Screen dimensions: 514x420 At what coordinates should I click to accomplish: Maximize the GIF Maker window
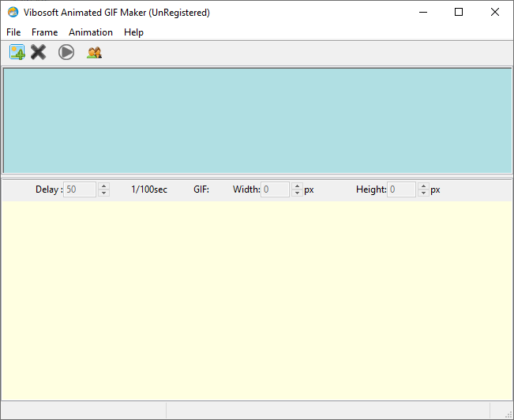point(459,12)
